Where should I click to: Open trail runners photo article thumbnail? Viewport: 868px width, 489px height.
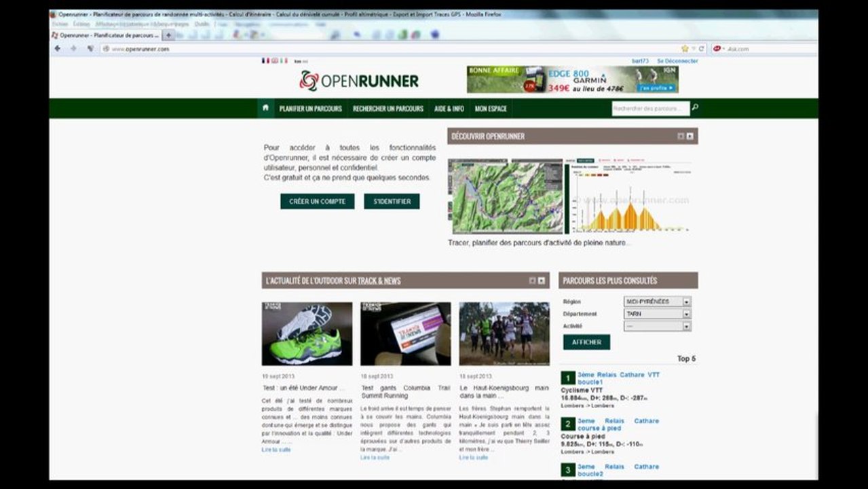504,333
